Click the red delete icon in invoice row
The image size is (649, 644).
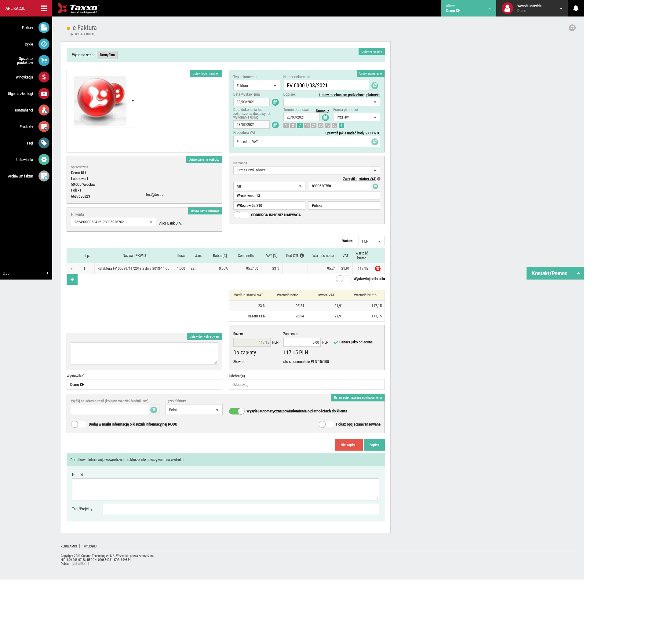click(x=377, y=269)
